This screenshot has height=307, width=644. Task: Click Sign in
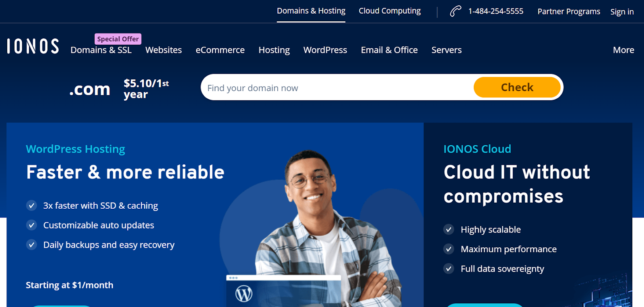click(622, 12)
